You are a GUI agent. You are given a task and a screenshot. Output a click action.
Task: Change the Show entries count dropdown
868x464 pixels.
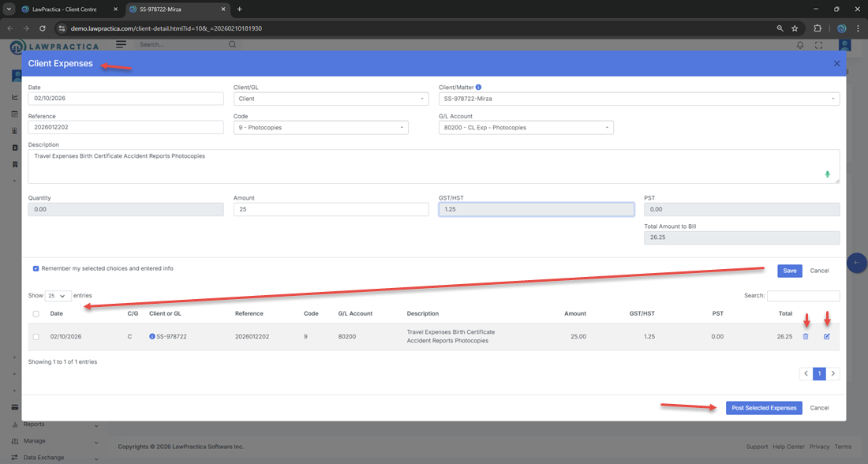pyautogui.click(x=58, y=296)
